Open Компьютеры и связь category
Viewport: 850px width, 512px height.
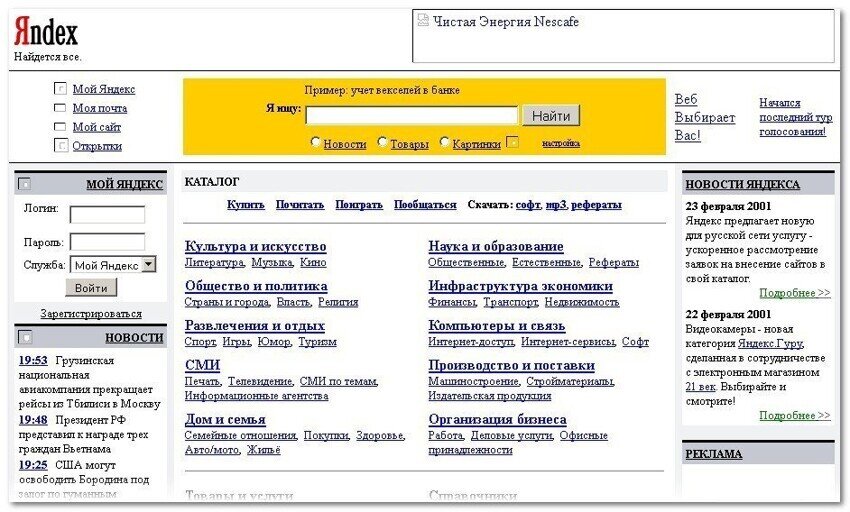tap(497, 325)
